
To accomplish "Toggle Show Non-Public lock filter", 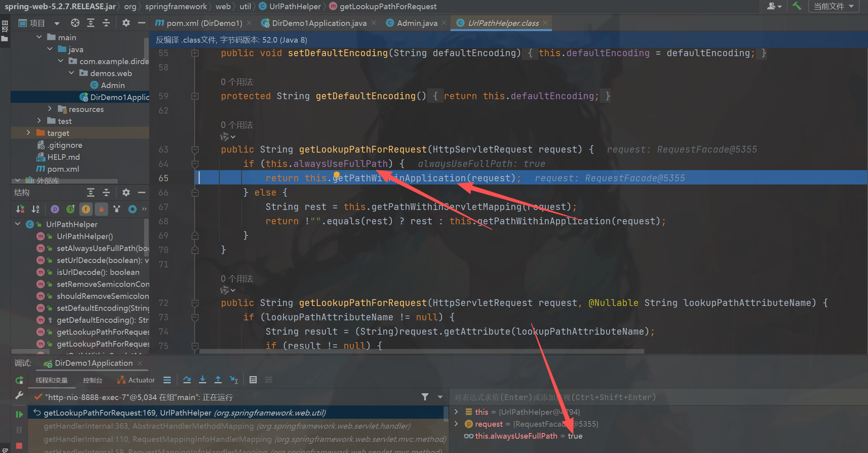I will [x=101, y=209].
